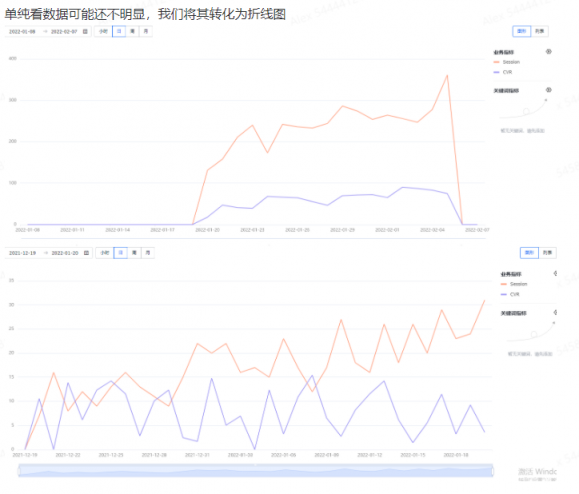Open the calendar icon of the top chart's date range
The width and height of the screenshot is (579, 494).
(85, 31)
